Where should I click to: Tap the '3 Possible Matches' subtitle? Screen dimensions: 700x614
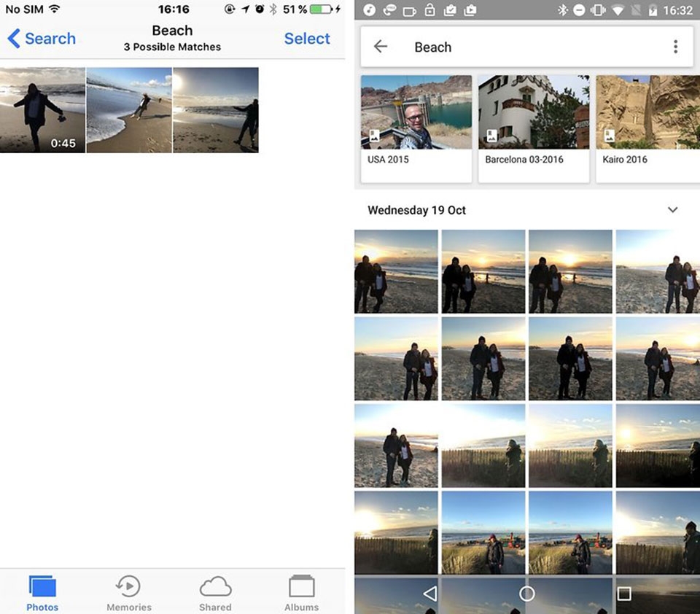tap(172, 47)
